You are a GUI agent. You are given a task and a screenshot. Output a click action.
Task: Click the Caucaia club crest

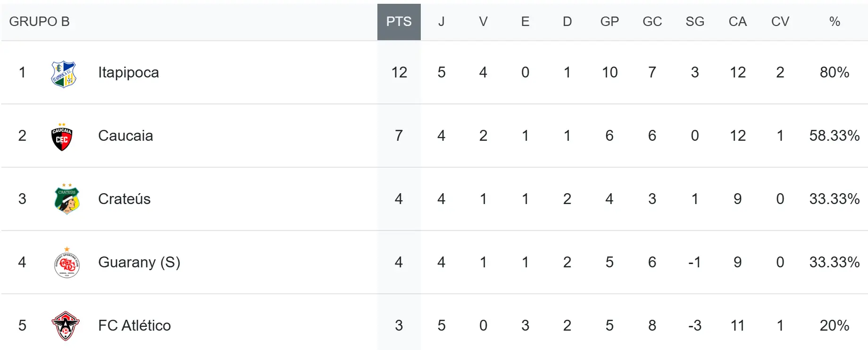(x=62, y=137)
